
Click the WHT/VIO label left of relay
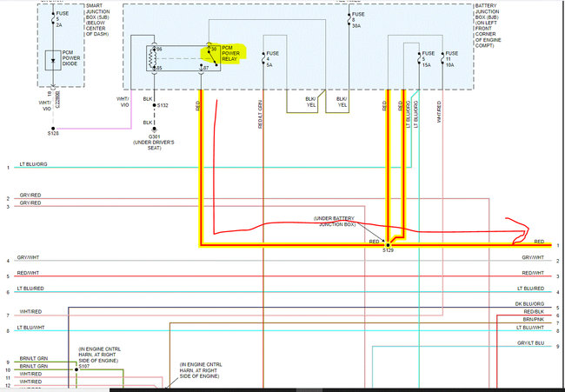[123, 102]
